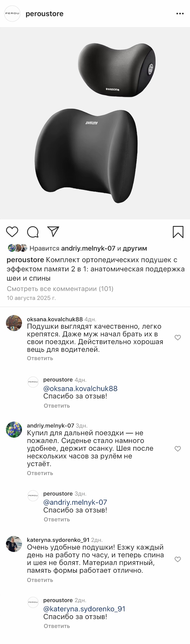
Task: Open the three-dots post options menu
Action: click(x=180, y=14)
